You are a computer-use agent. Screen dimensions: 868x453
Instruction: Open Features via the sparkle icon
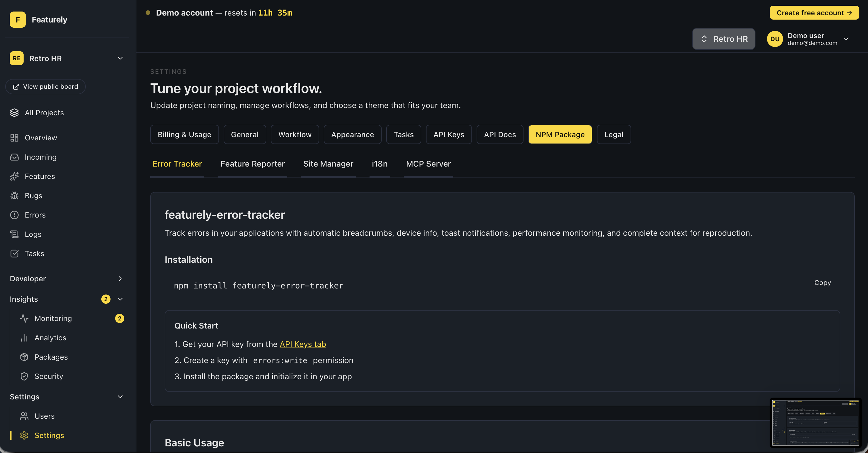[x=14, y=176]
